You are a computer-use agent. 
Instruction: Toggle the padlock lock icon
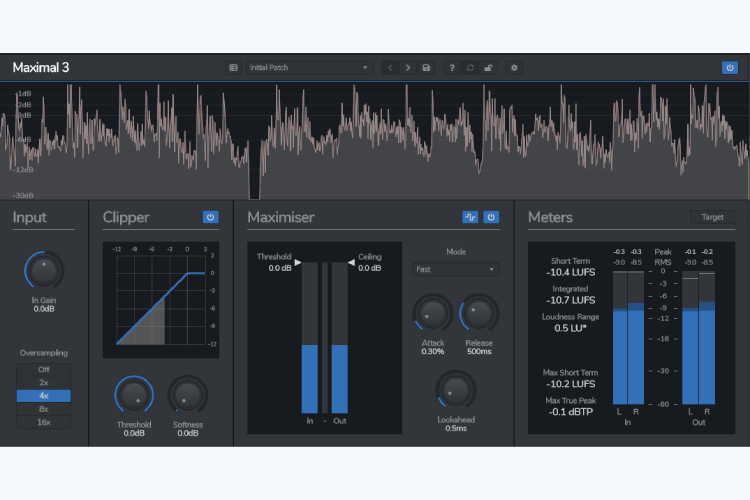(x=488, y=68)
